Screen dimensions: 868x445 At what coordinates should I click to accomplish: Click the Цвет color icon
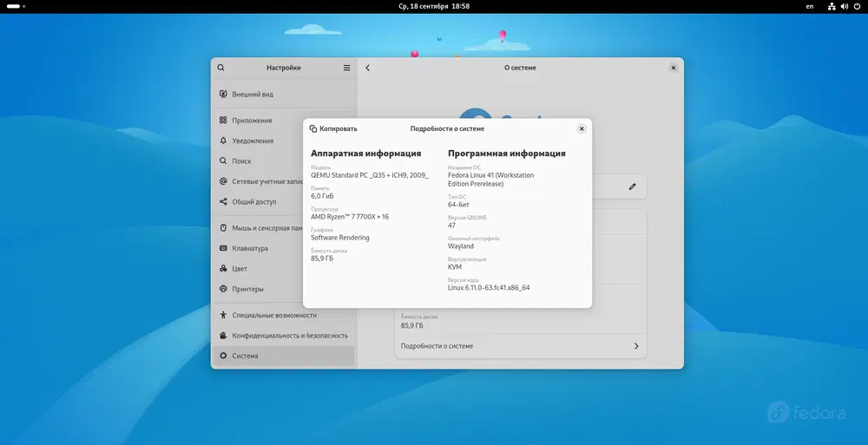point(223,268)
